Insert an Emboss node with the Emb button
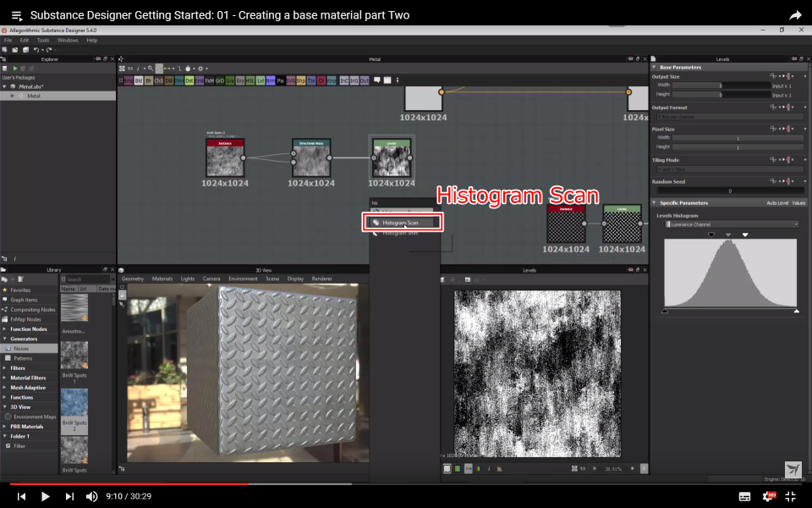The height and width of the screenshot is (508, 812). tap(200, 81)
